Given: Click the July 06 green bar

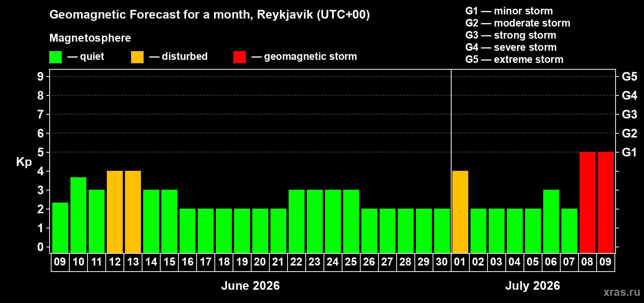Looking at the screenshot, I should (x=551, y=221).
